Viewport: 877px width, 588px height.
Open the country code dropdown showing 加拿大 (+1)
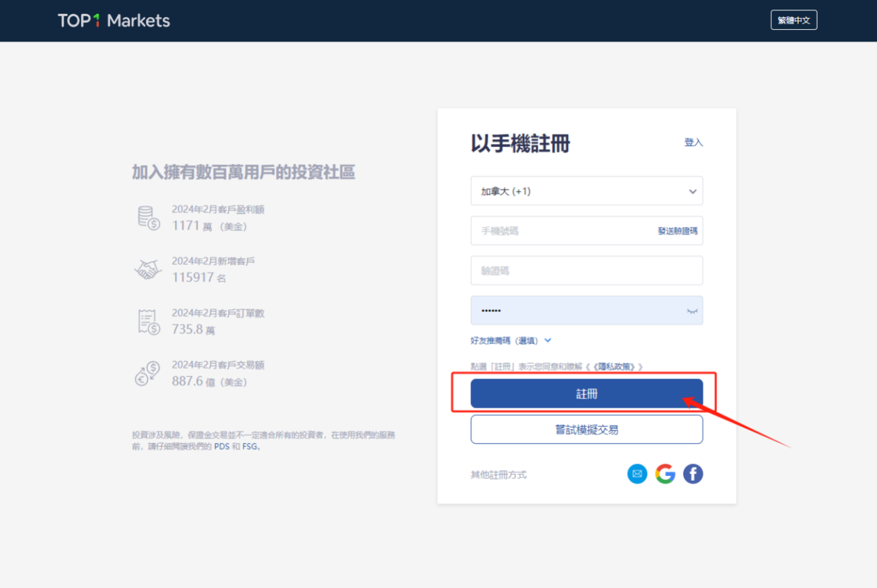pos(587,191)
